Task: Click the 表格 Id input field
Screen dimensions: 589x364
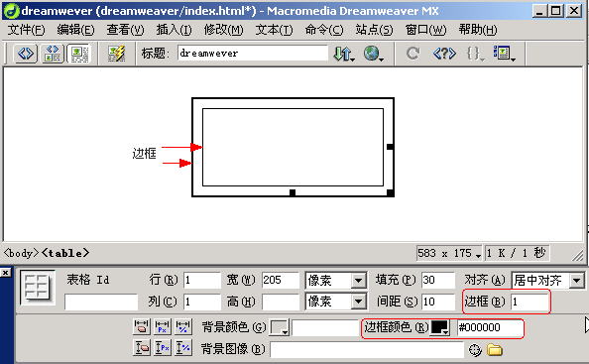Action: (101, 303)
